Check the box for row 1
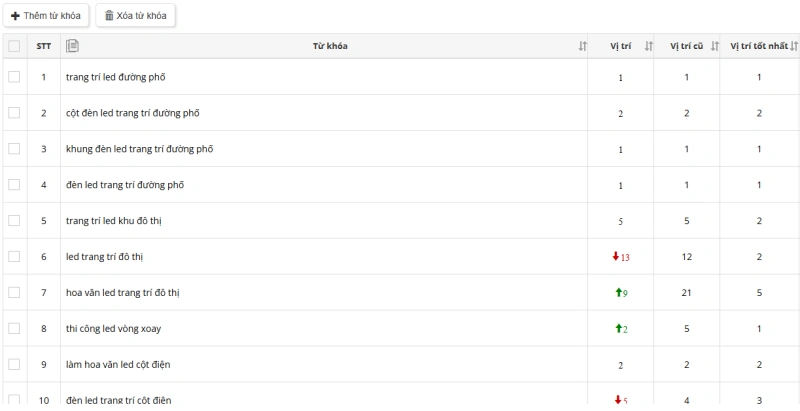The height and width of the screenshot is (411, 800). (x=14, y=77)
